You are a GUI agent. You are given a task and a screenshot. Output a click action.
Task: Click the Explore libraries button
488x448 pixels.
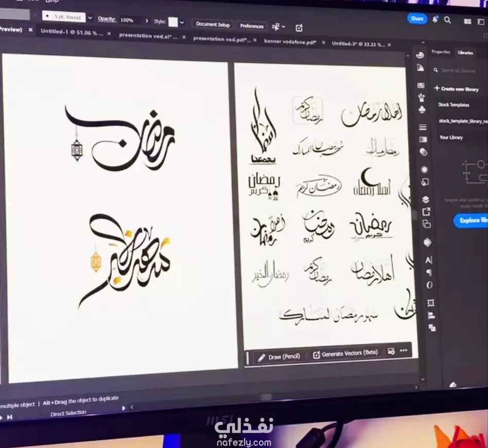click(471, 220)
